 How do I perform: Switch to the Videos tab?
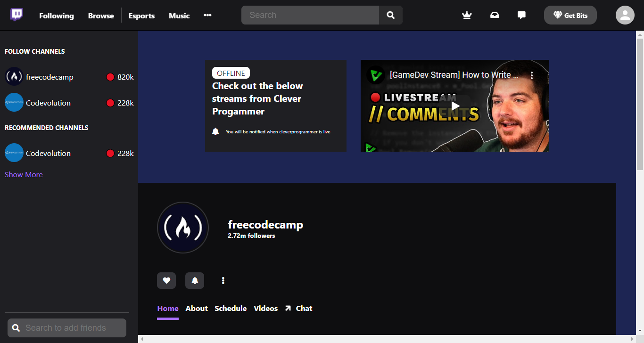[x=265, y=308]
